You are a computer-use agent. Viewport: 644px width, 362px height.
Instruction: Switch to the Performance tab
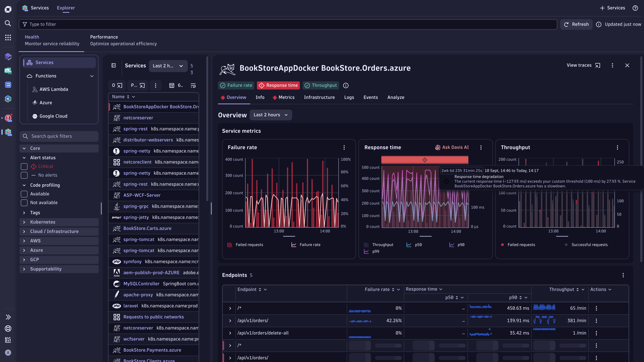click(x=123, y=40)
